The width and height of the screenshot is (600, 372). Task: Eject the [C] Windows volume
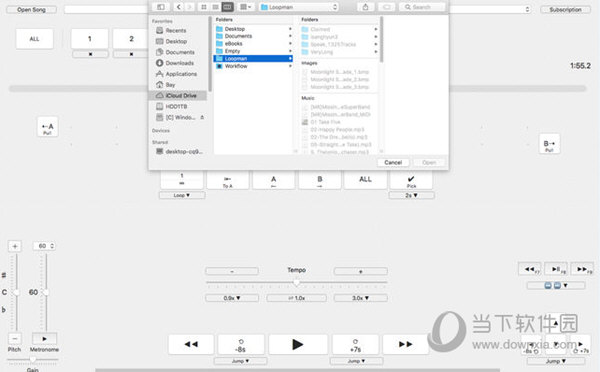202,117
